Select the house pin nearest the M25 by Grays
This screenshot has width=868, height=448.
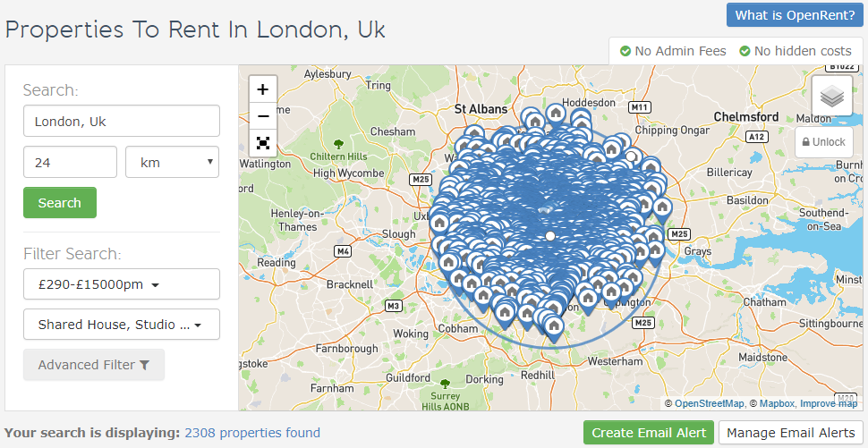[654, 238]
